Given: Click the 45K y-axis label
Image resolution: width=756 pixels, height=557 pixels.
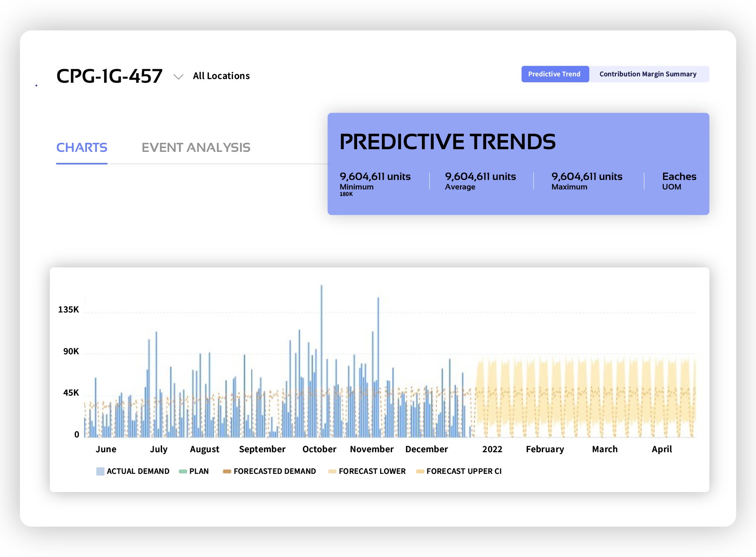Looking at the screenshot, I should tap(71, 393).
